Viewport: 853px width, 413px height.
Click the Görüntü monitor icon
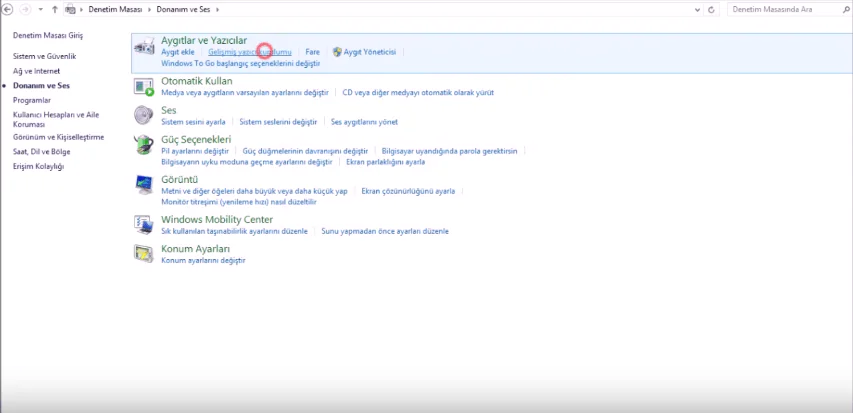tap(144, 185)
